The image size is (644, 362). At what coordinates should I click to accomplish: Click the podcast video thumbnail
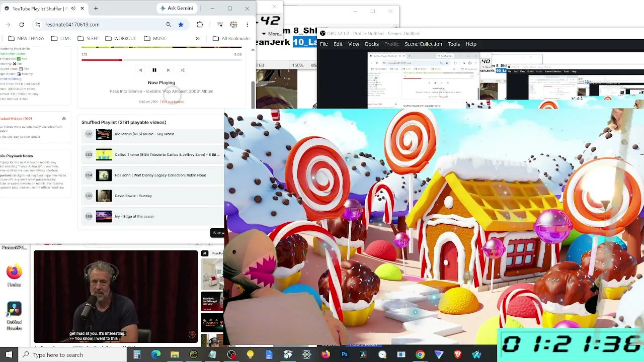tap(116, 297)
